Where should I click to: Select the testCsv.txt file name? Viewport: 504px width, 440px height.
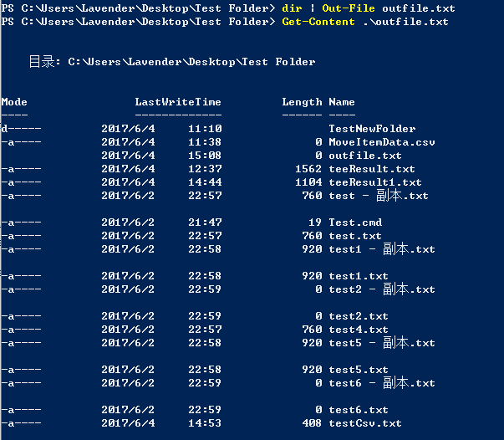(x=365, y=423)
